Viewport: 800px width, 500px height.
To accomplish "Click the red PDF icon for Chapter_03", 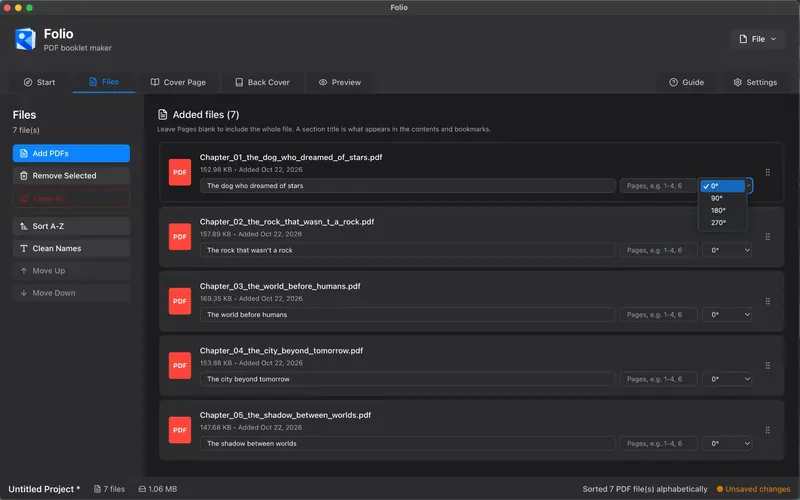I will coord(180,301).
